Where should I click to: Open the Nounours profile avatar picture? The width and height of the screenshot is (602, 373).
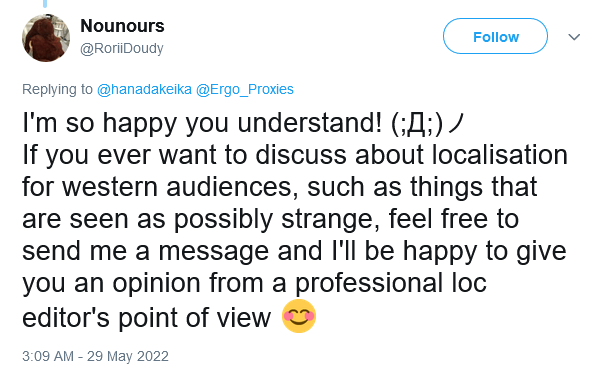(46, 38)
